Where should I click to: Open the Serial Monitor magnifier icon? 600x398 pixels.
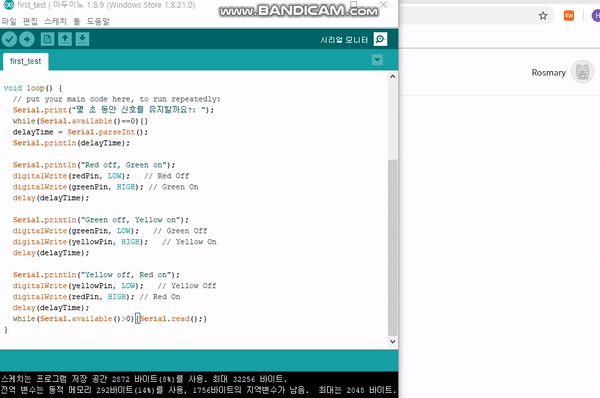tap(380, 39)
